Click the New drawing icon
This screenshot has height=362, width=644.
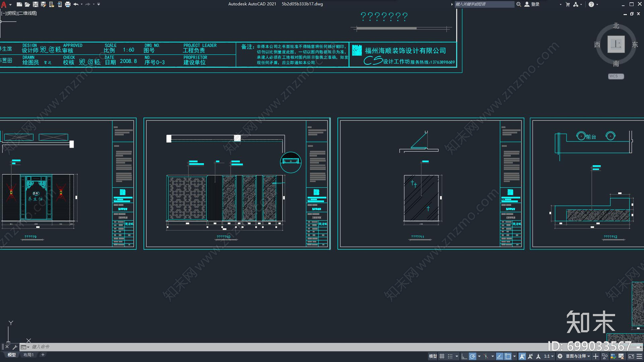click(x=19, y=4)
